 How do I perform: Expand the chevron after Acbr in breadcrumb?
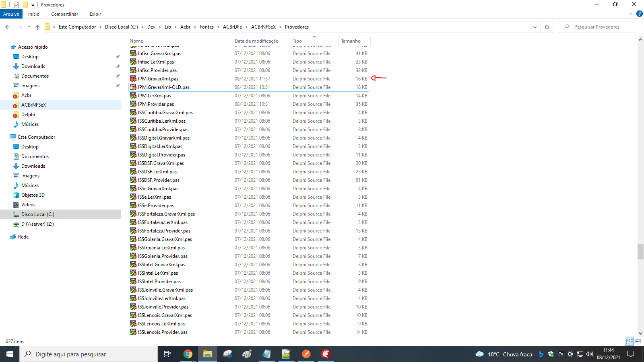pos(195,27)
